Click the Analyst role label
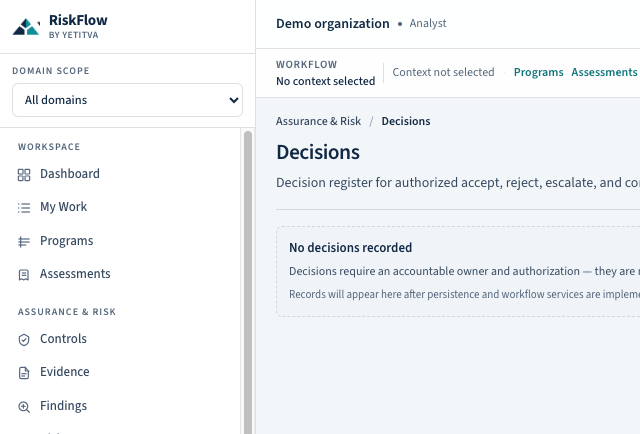 point(428,23)
